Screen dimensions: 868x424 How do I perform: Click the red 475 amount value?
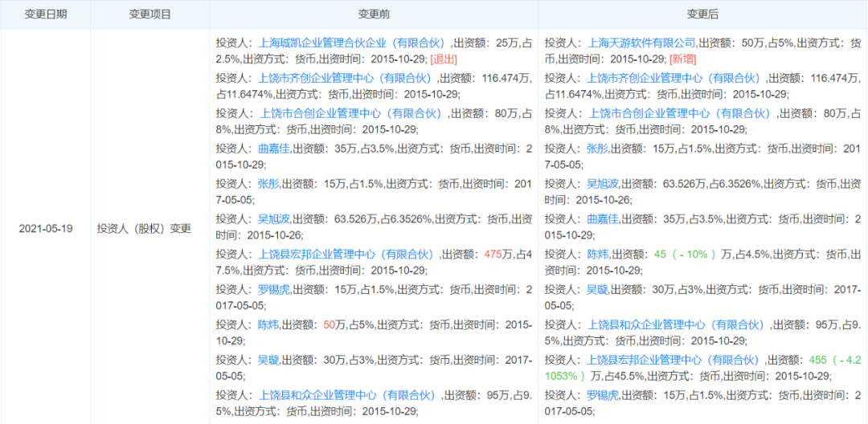pyautogui.click(x=493, y=255)
